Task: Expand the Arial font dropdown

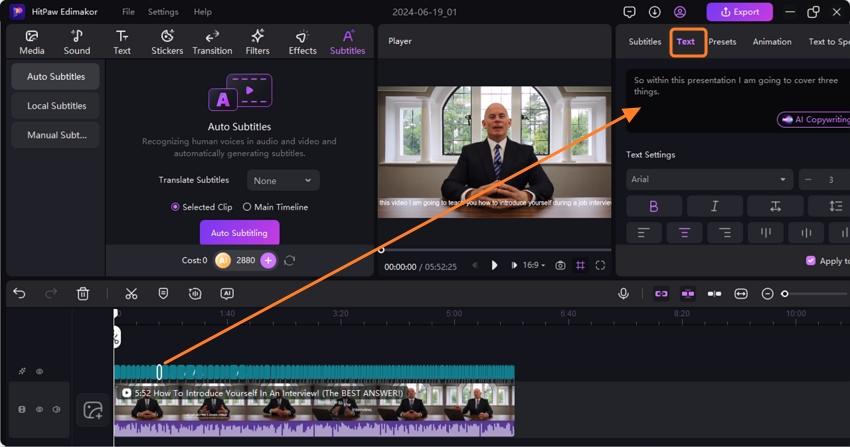Action: click(x=708, y=180)
